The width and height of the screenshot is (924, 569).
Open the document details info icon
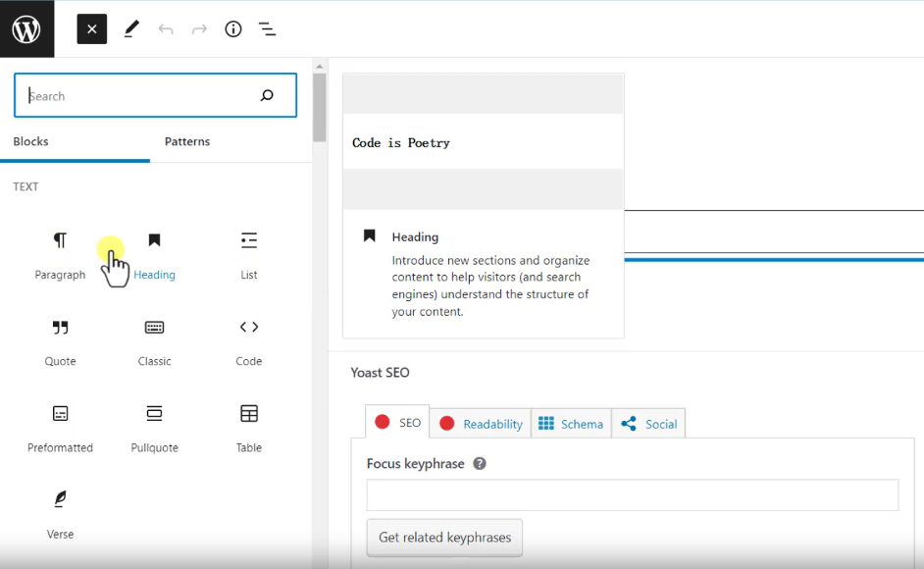(233, 29)
